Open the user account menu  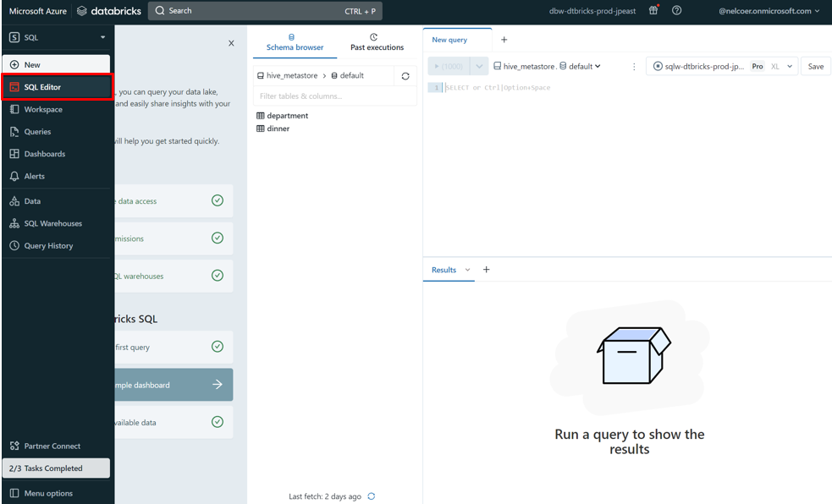pos(769,11)
